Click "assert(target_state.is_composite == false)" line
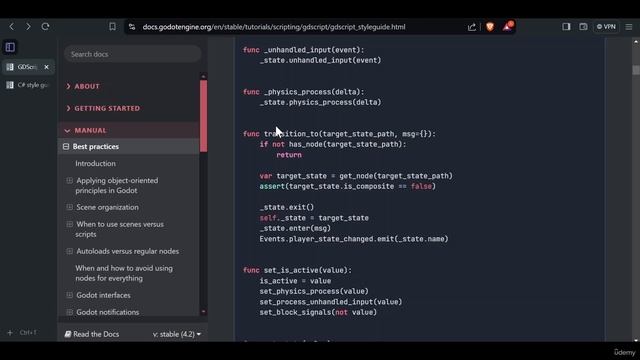Viewport: 640px width, 360px height. click(x=347, y=187)
